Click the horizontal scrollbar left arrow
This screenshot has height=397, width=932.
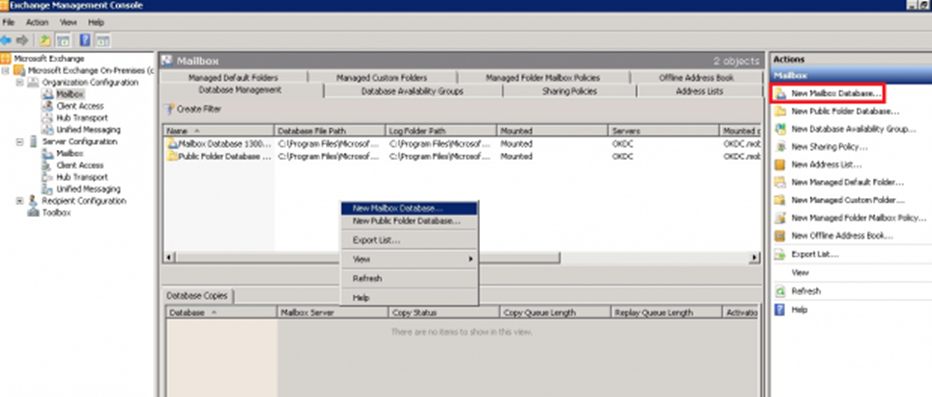tap(169, 257)
